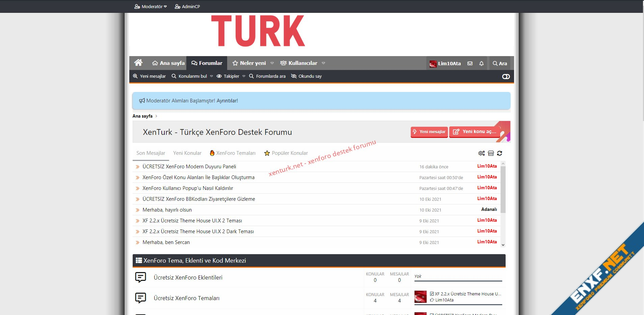Click the storefront icon beside refresh

point(491,153)
